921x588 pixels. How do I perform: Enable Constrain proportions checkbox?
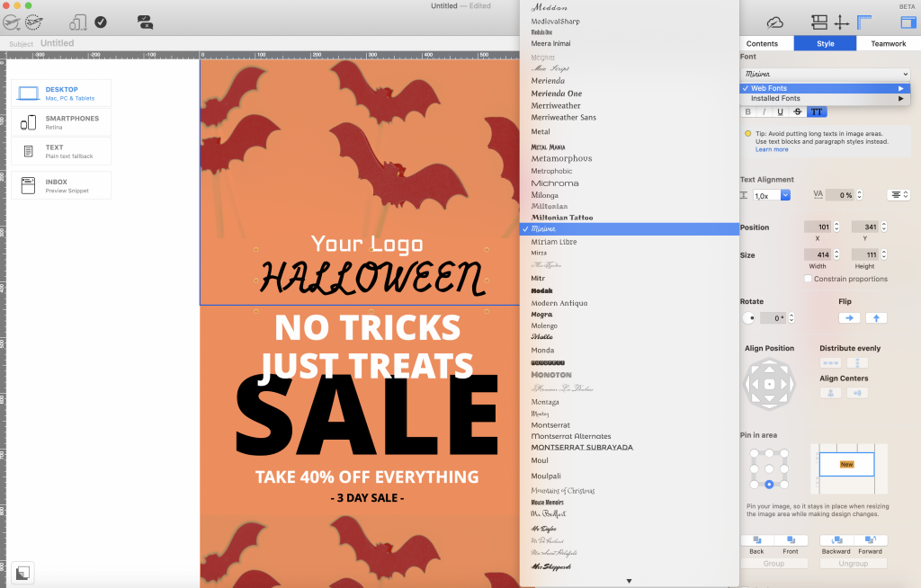pos(809,279)
